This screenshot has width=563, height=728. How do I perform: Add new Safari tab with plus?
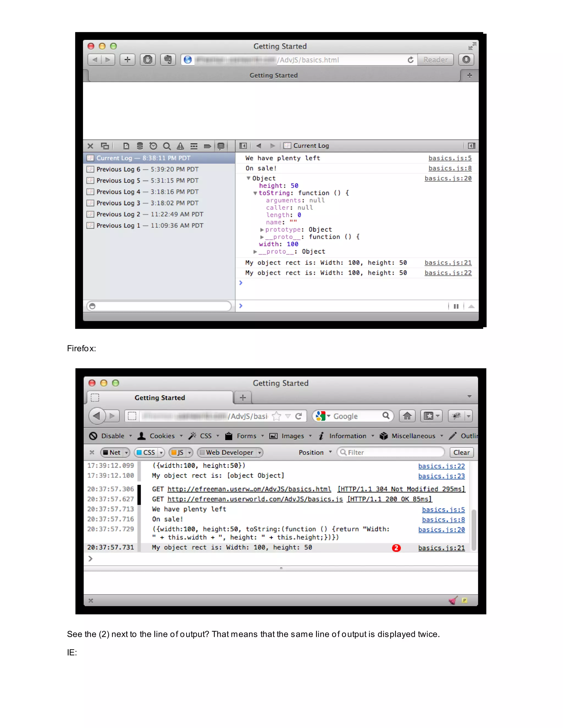point(470,75)
